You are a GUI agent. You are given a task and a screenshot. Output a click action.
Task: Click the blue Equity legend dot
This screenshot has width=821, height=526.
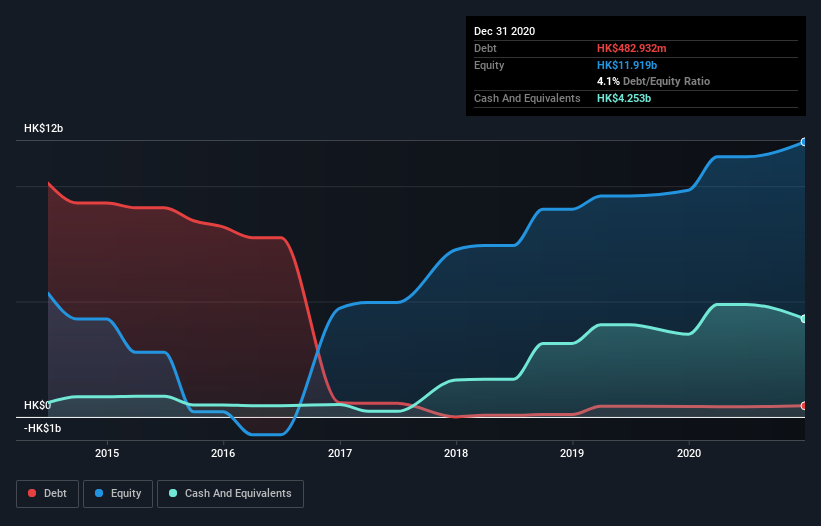[x=99, y=493]
